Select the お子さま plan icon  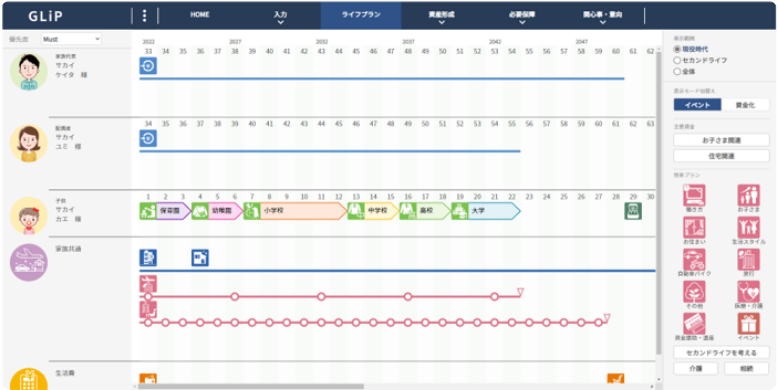tap(748, 195)
